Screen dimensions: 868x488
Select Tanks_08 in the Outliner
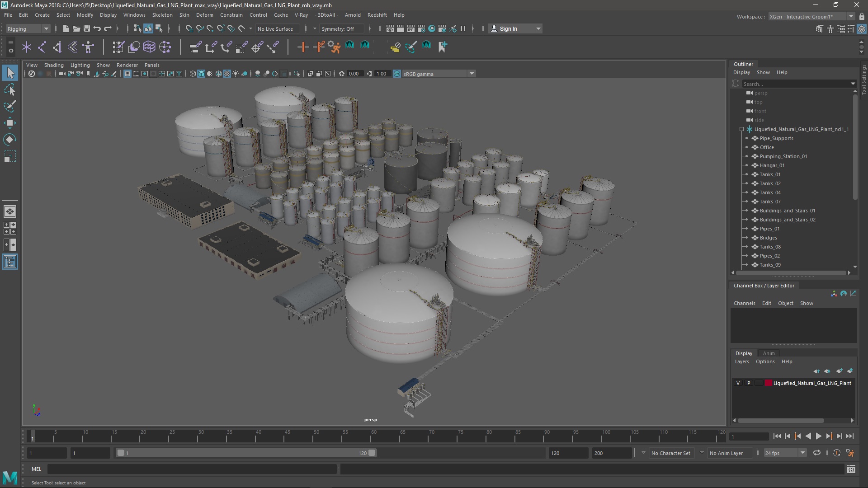[770, 247]
